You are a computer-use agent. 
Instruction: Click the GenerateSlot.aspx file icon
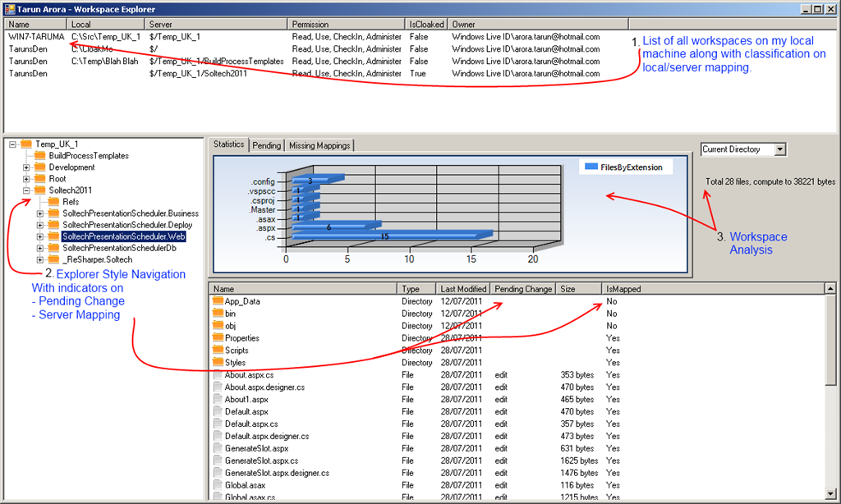tap(218, 448)
